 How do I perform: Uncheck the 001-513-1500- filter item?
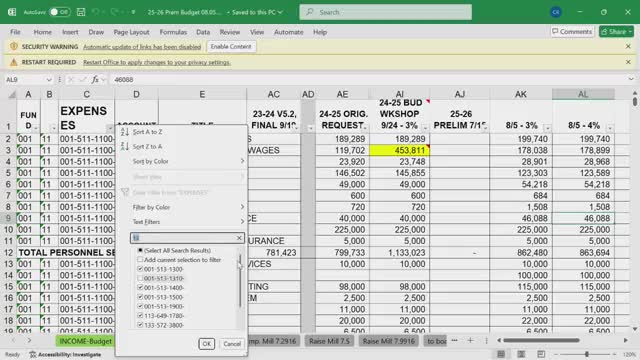click(140, 297)
